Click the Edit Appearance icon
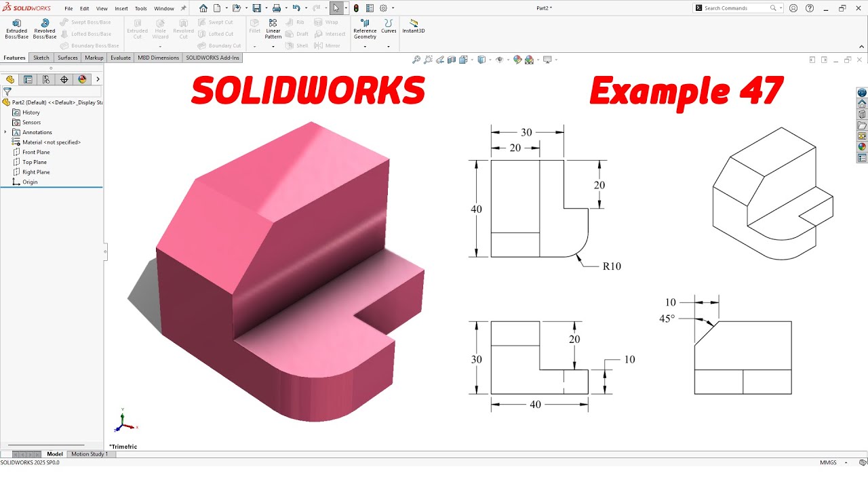 (517, 60)
